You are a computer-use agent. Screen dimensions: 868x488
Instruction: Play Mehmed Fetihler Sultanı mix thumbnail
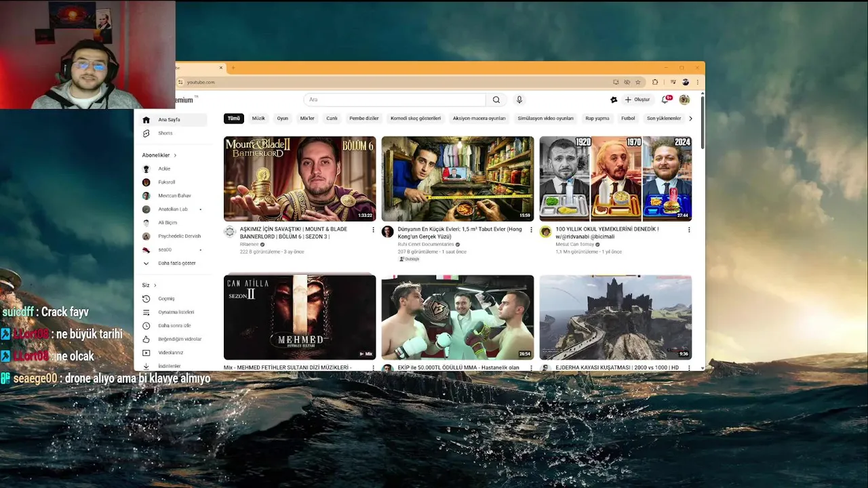point(300,317)
